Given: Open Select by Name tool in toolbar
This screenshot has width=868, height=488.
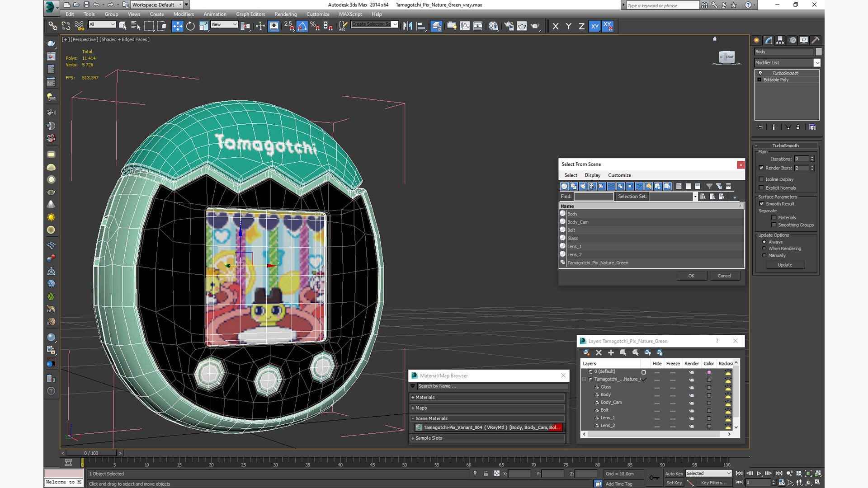Looking at the screenshot, I should click(x=136, y=26).
